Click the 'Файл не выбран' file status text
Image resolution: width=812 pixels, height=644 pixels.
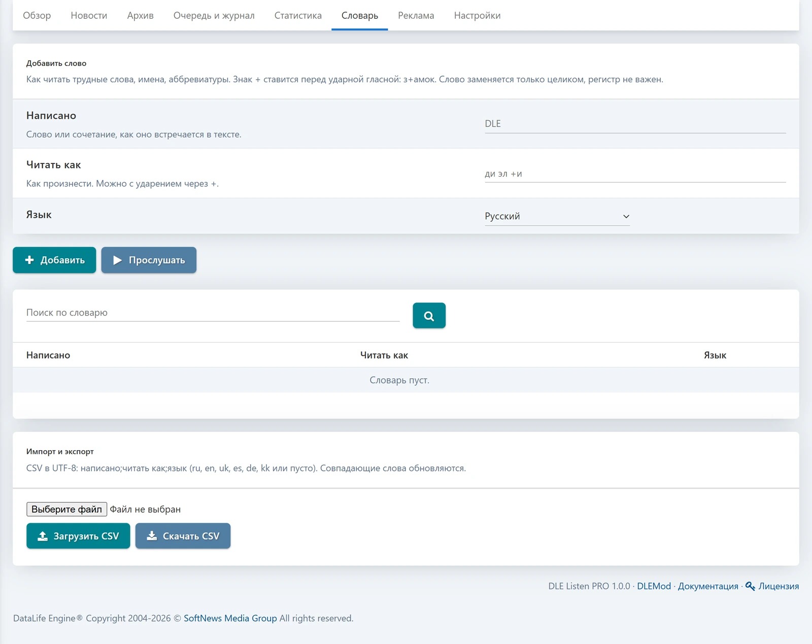point(145,509)
